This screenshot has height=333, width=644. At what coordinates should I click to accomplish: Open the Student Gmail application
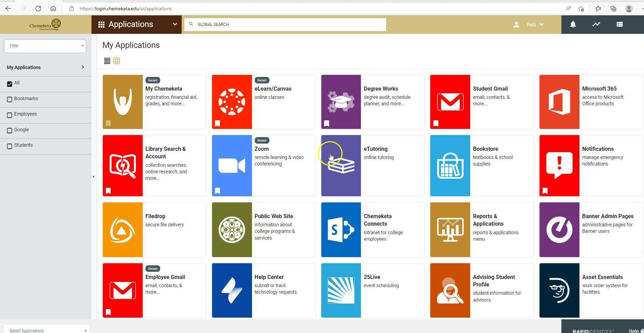tap(481, 102)
